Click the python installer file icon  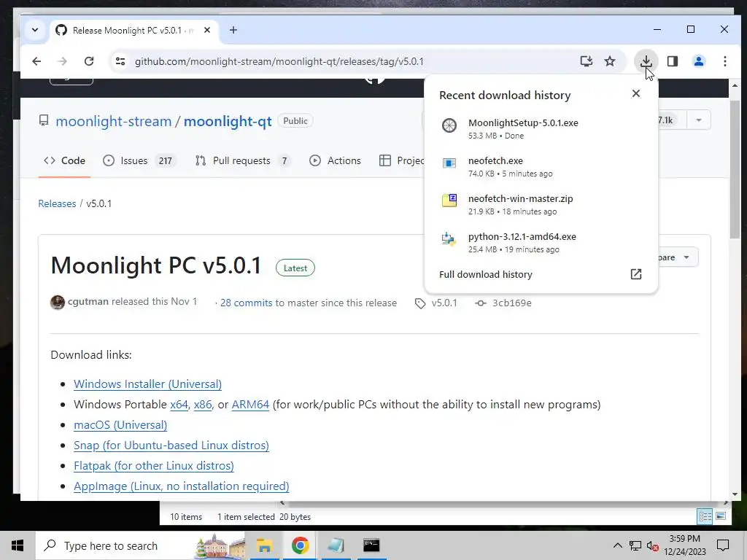click(449, 238)
